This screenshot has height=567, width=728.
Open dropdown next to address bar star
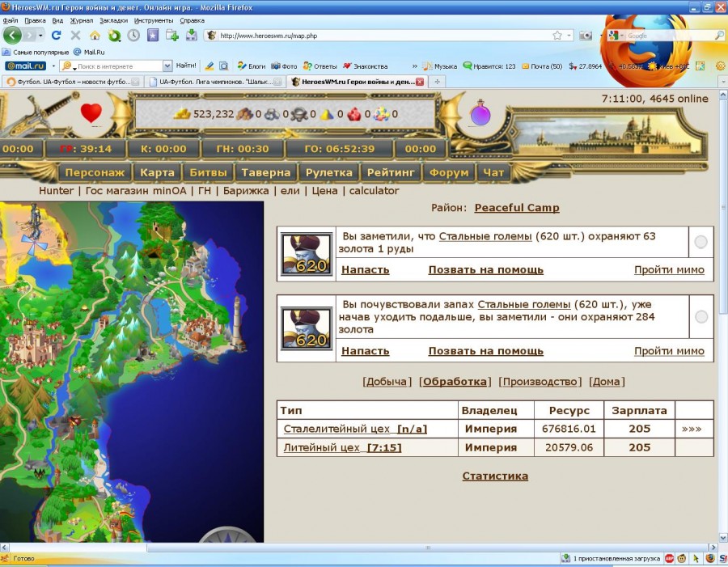pyautogui.click(x=569, y=36)
